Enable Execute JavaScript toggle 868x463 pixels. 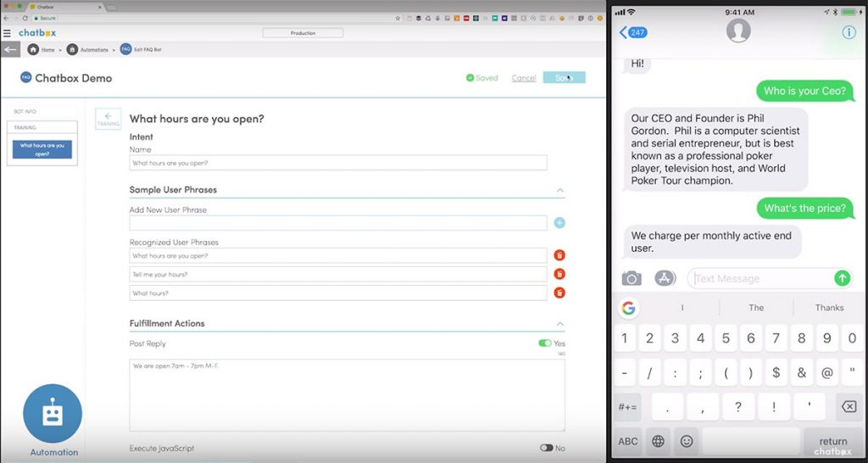point(547,448)
